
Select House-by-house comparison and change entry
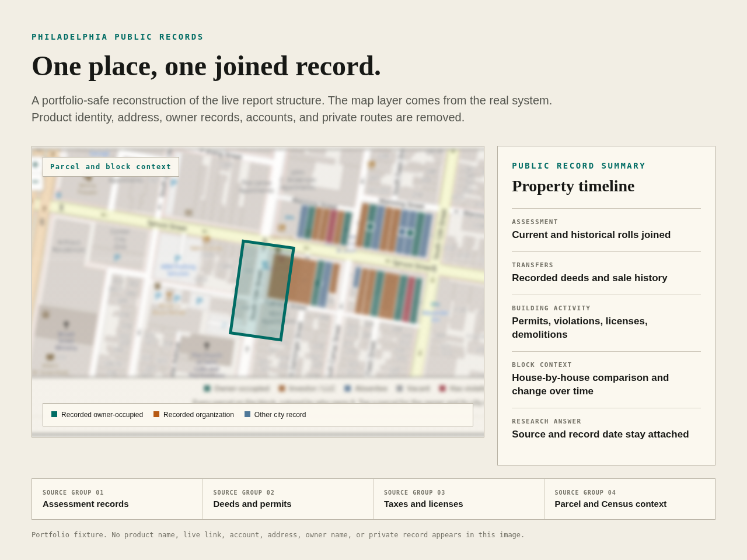(591, 384)
